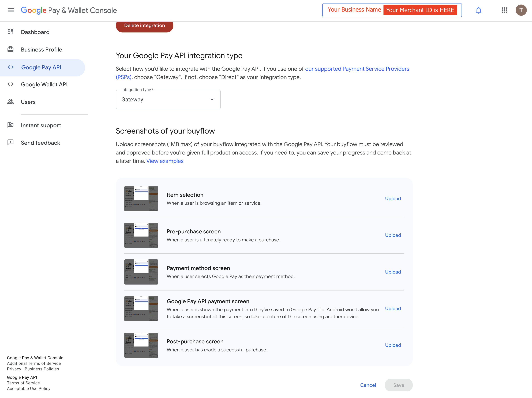Open the View examples link

click(165, 161)
